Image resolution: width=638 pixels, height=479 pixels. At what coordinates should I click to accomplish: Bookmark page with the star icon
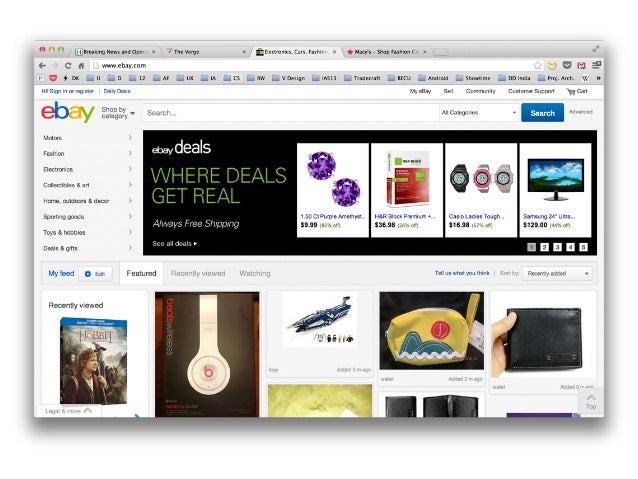(537, 65)
